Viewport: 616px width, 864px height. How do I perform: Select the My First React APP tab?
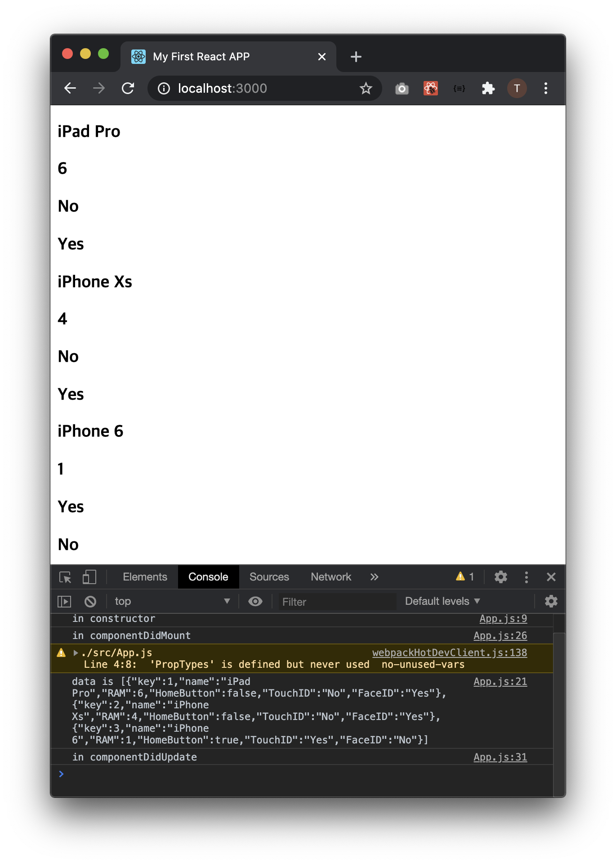pos(228,57)
